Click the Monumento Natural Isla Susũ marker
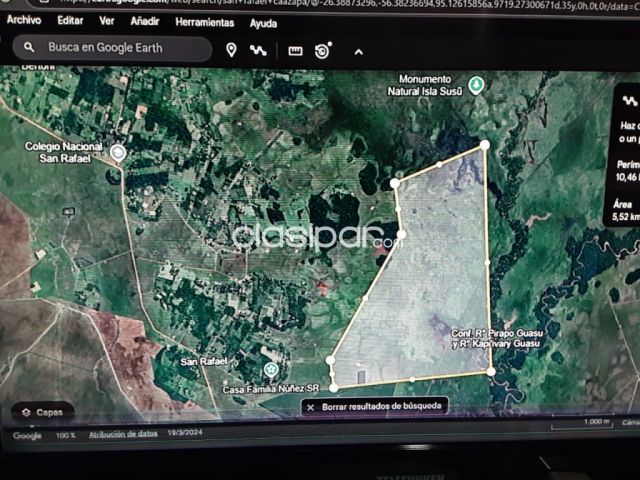This screenshot has width=640, height=480. [477, 85]
